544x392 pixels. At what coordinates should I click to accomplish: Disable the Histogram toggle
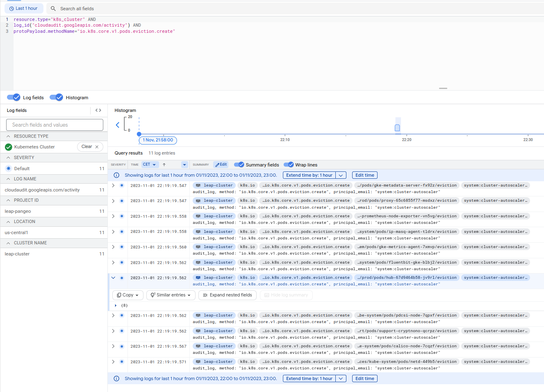tap(56, 97)
